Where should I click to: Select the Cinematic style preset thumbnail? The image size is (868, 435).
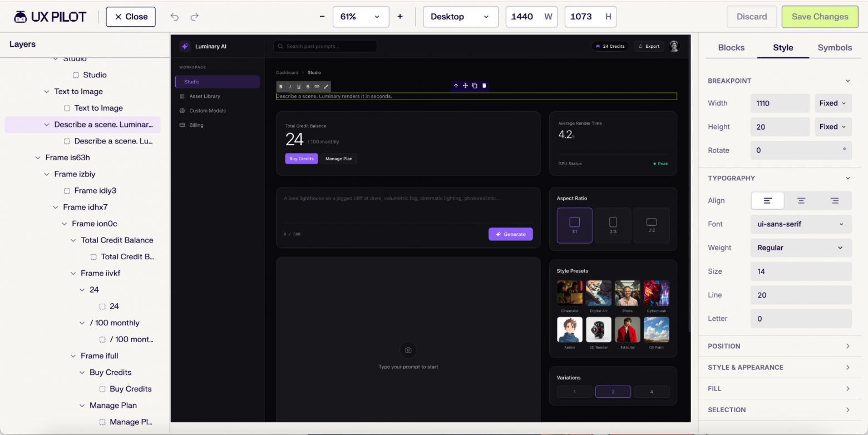click(570, 293)
